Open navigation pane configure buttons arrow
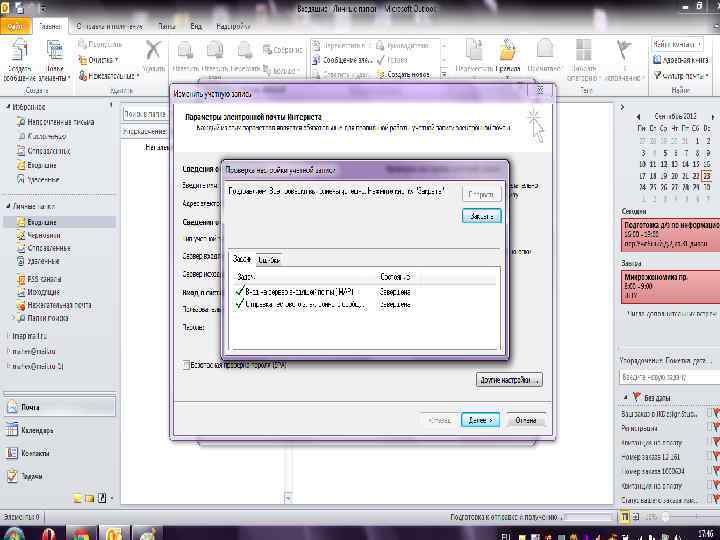 coord(112,498)
